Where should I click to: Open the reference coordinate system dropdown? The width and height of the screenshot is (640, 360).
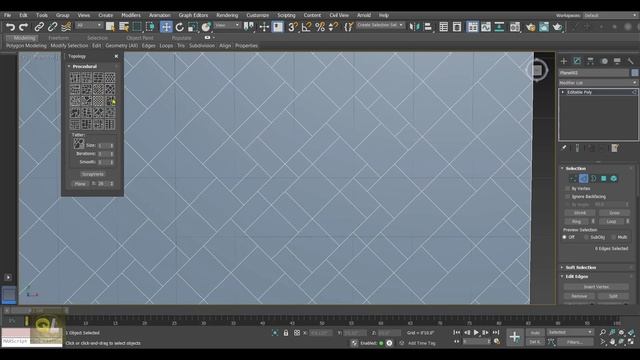click(x=227, y=25)
